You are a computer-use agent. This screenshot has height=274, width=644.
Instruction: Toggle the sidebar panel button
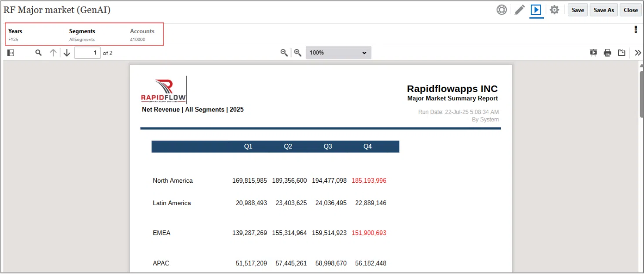click(x=11, y=53)
